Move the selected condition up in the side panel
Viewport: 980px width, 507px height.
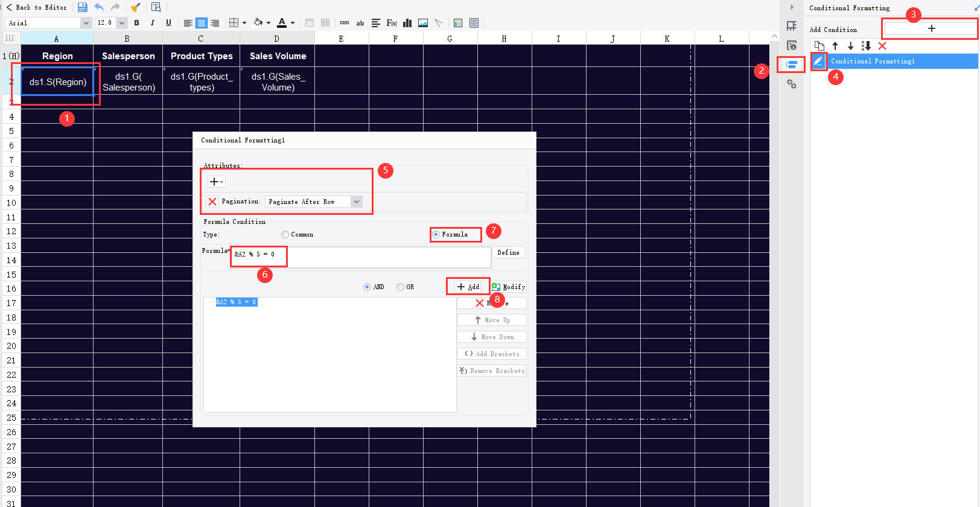click(835, 46)
